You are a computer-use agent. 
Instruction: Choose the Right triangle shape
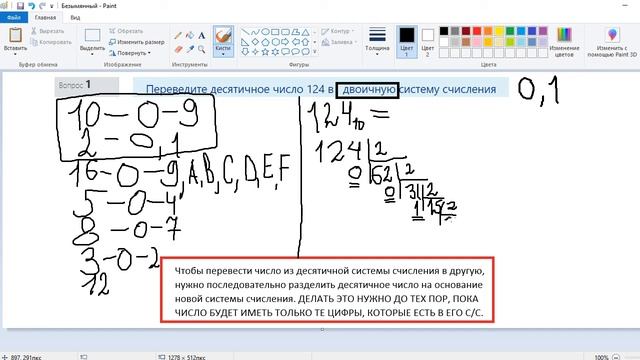click(245, 42)
